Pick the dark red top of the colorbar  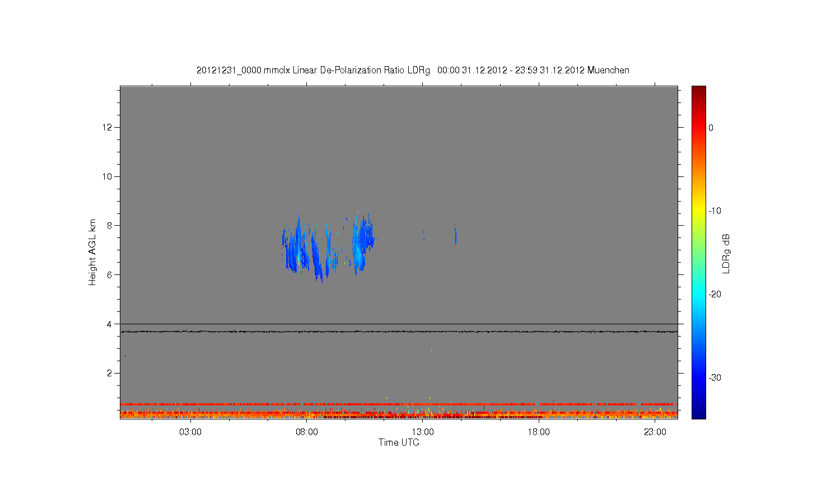[x=698, y=90]
